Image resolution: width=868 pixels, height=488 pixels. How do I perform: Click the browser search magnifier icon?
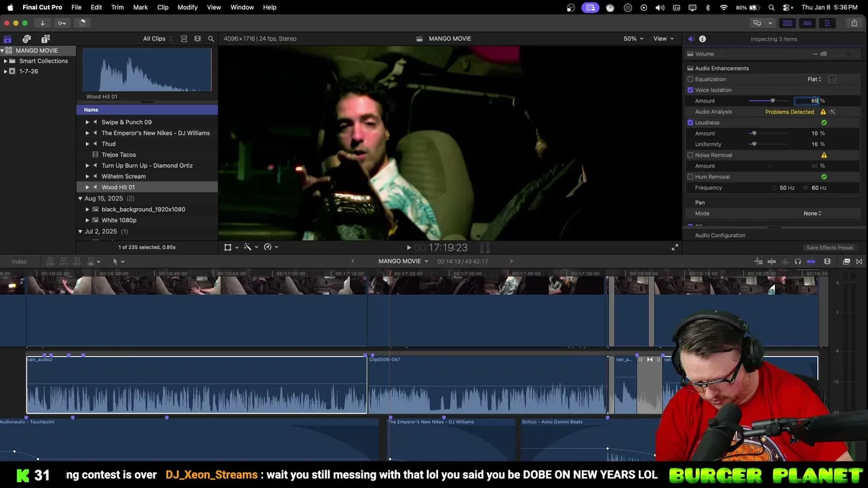click(211, 39)
